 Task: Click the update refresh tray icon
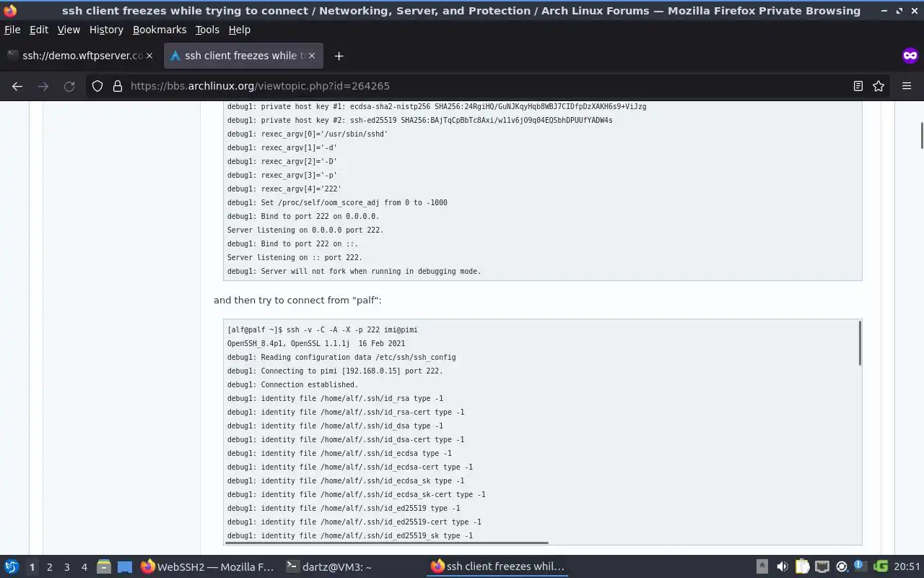[x=841, y=567]
